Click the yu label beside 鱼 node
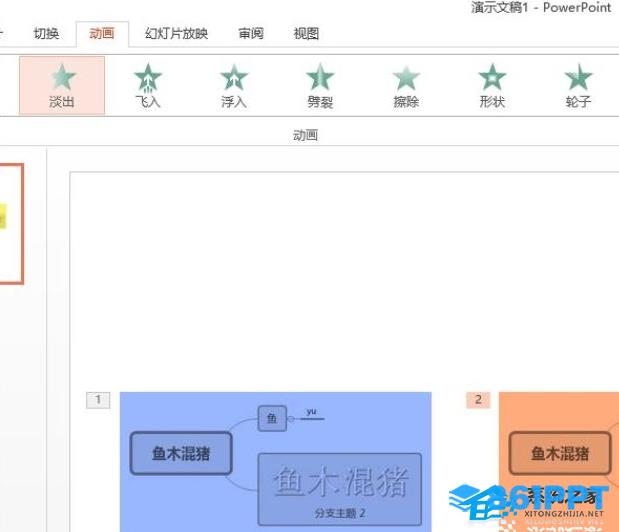Screen dimensions: 619x532 311,412
